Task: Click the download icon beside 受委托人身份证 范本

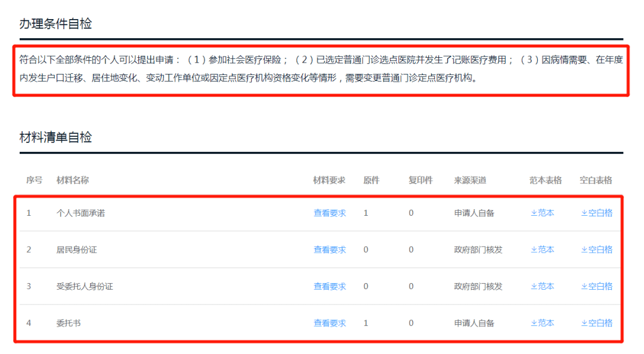Action: pyautogui.click(x=535, y=286)
